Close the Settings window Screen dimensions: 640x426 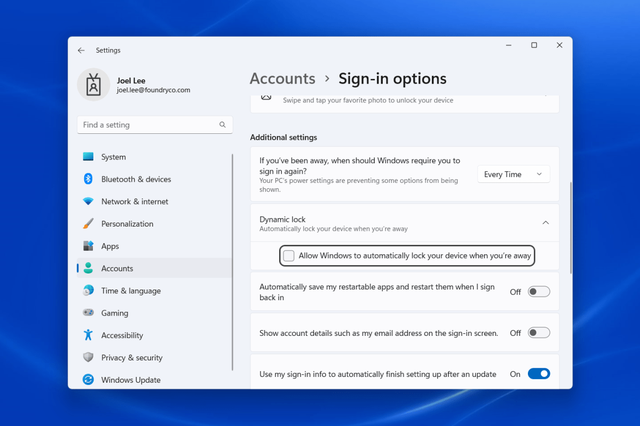(559, 45)
